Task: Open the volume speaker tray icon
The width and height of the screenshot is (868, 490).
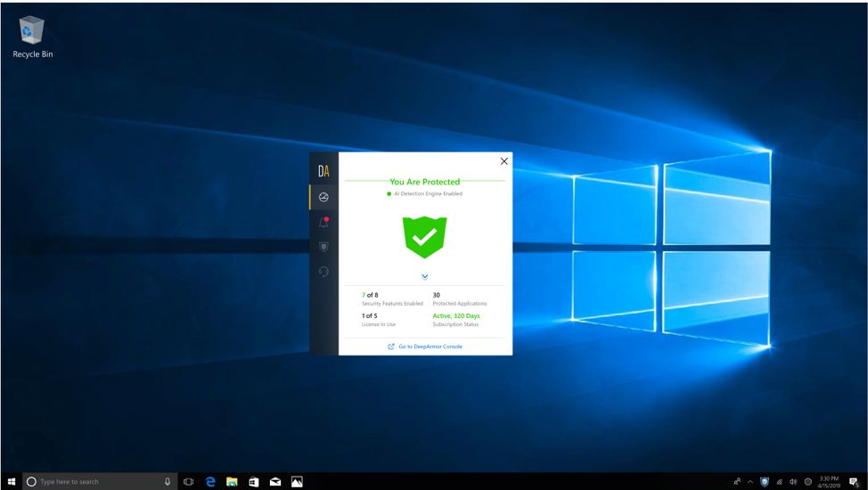Action: [x=793, y=482]
